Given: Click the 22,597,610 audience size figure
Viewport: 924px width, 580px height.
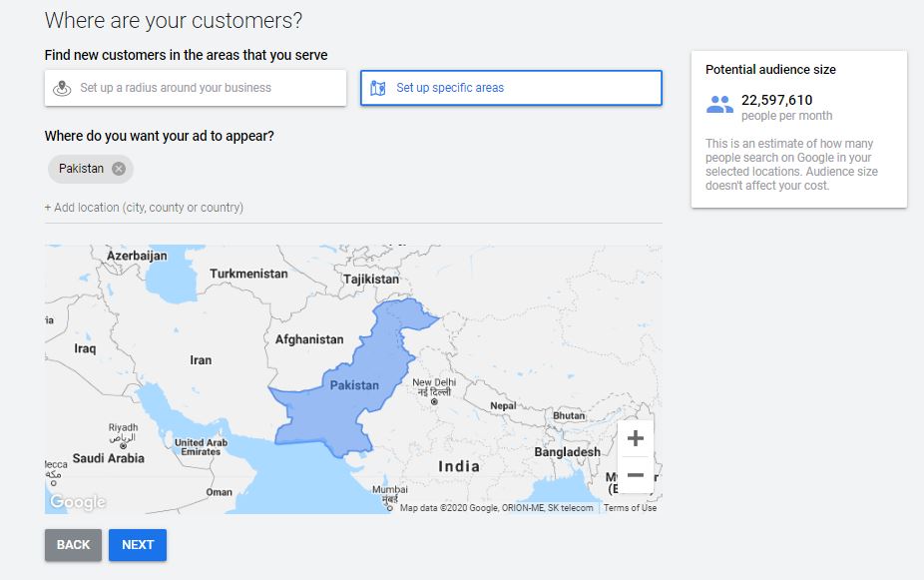Looking at the screenshot, I should click(x=776, y=100).
